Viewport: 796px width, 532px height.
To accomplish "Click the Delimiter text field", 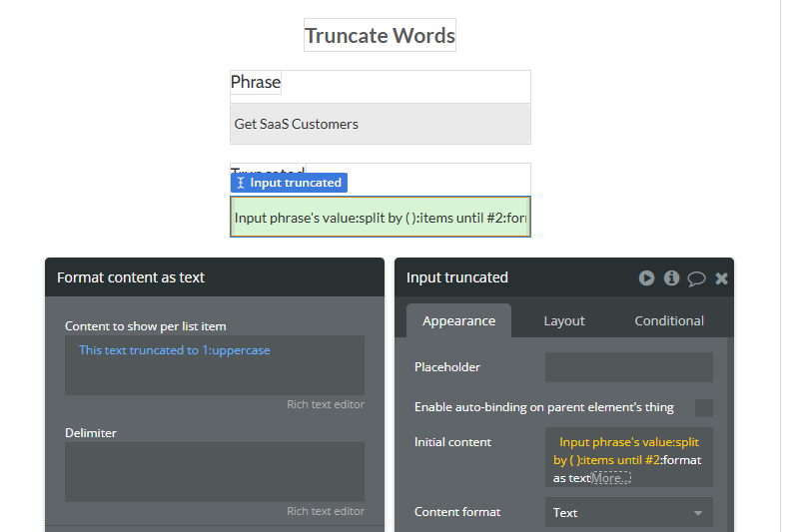I will (x=214, y=472).
